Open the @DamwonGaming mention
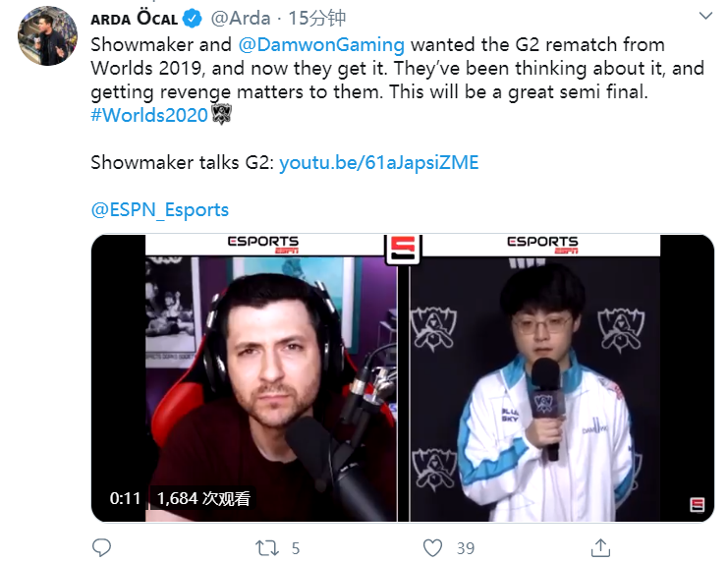 coord(321,44)
